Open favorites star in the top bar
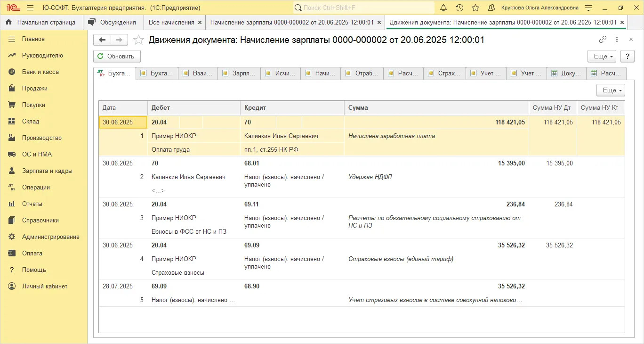 click(475, 8)
